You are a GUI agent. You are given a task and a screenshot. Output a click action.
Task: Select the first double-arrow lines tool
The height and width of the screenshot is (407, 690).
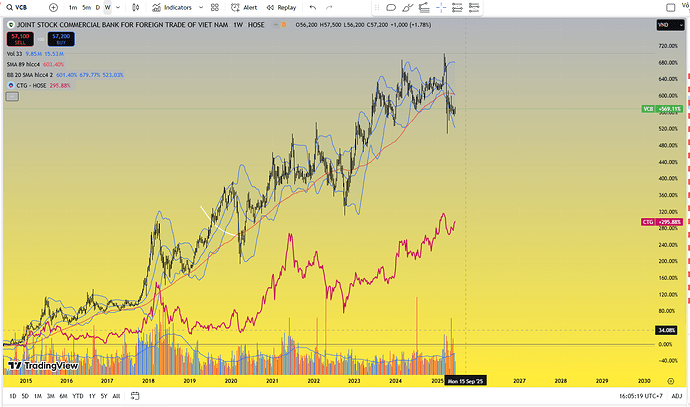pos(457,7)
